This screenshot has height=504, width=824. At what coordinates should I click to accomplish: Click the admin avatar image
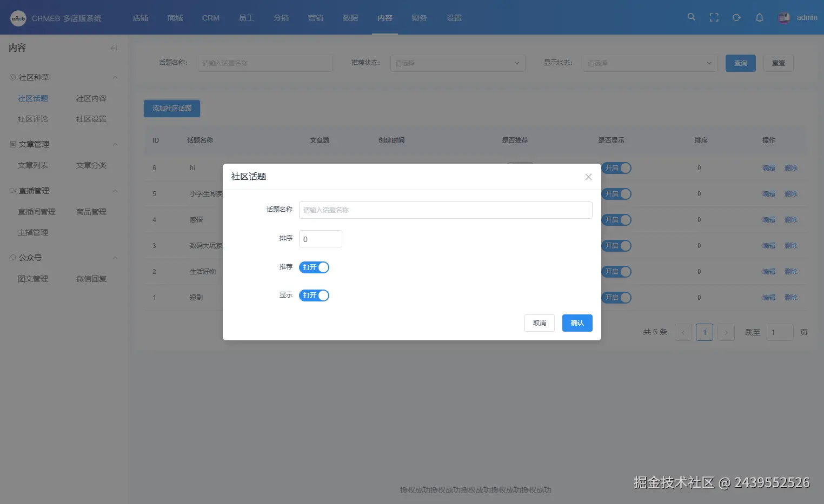[784, 18]
